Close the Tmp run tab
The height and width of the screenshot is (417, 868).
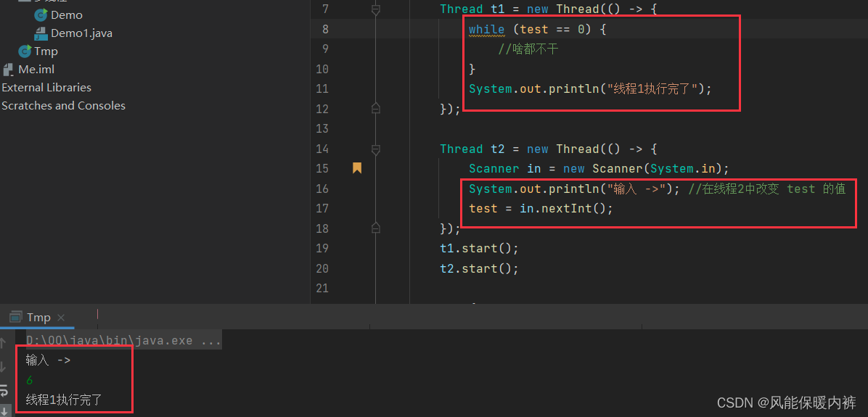(x=61, y=318)
